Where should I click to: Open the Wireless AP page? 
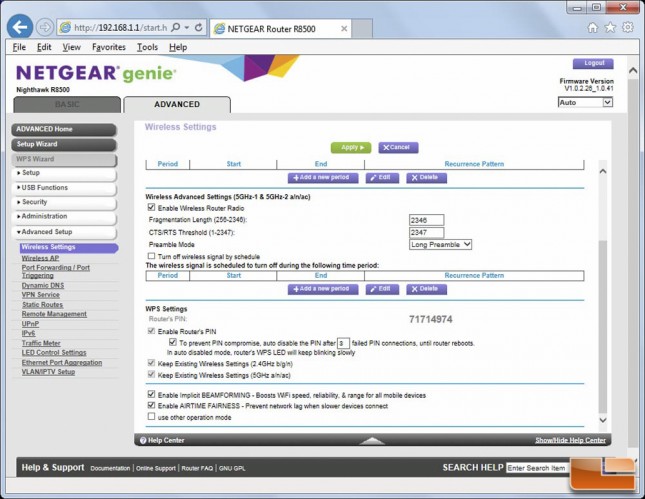click(x=40, y=258)
